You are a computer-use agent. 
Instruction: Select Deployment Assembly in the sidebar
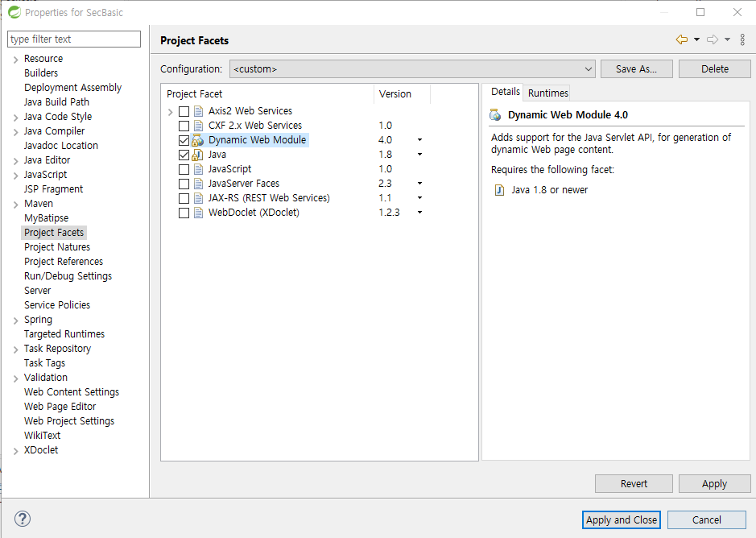pyautogui.click(x=72, y=87)
